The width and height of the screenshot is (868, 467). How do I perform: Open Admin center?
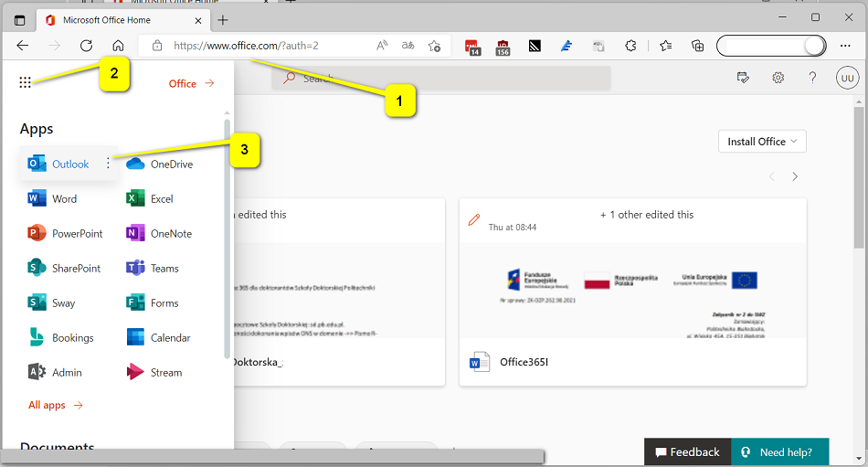tap(55, 372)
